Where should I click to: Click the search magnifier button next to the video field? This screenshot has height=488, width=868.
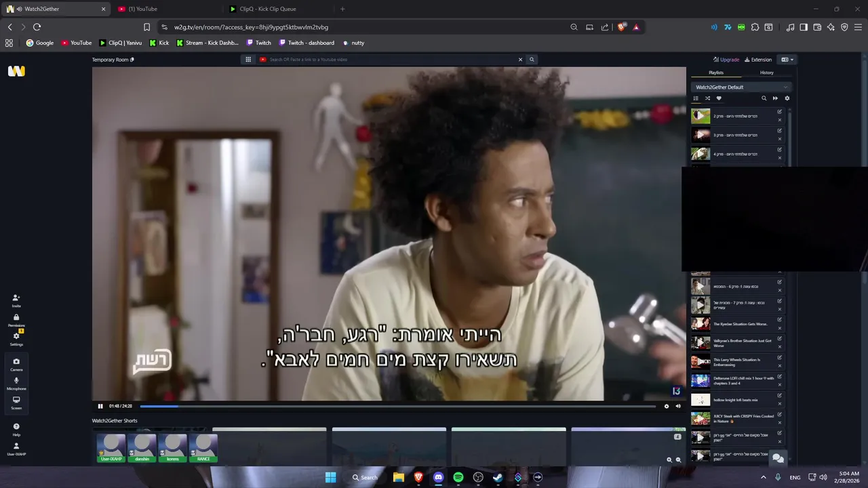click(x=532, y=60)
